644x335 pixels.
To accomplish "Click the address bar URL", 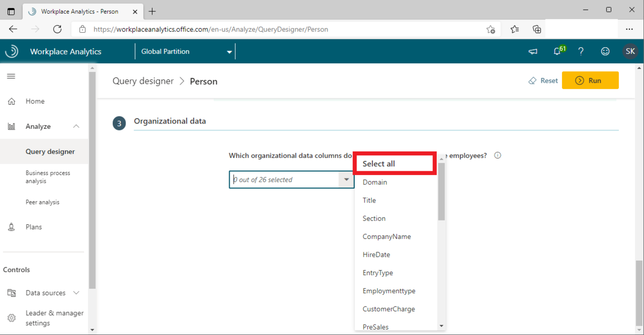I will pyautogui.click(x=211, y=30).
